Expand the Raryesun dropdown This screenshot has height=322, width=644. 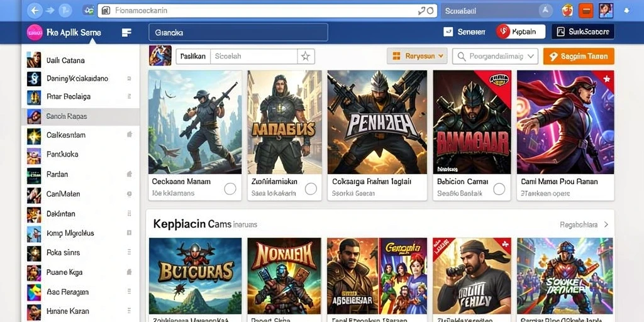tap(417, 56)
